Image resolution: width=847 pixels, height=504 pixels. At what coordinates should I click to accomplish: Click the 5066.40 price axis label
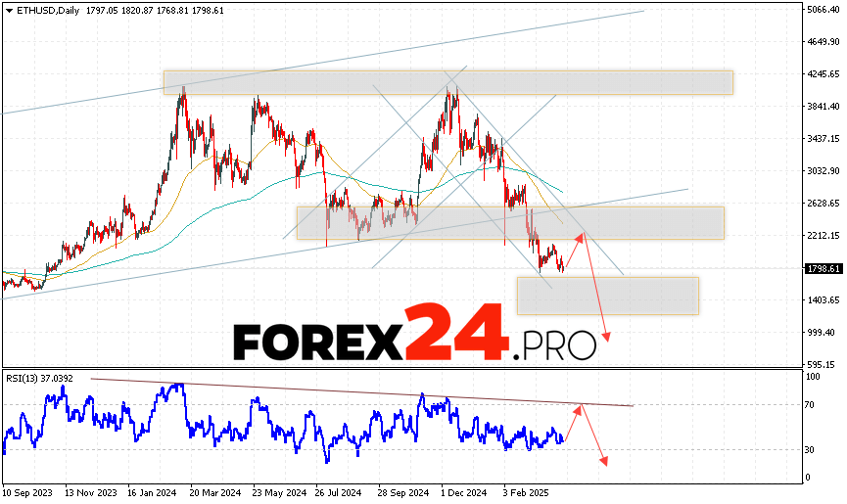pos(822,10)
